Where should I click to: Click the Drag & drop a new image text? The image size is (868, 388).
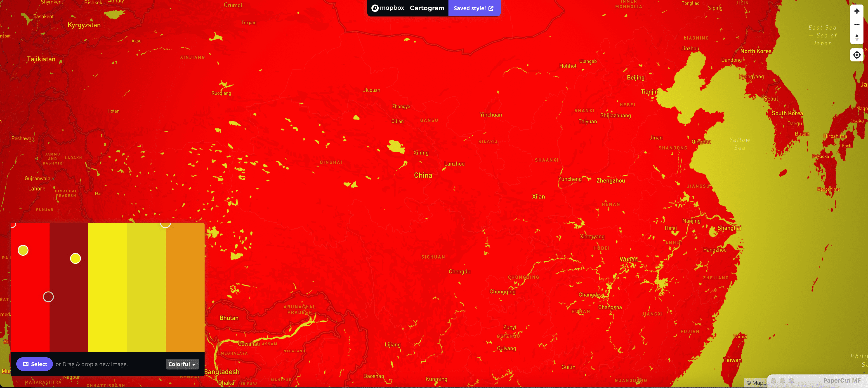[92, 364]
